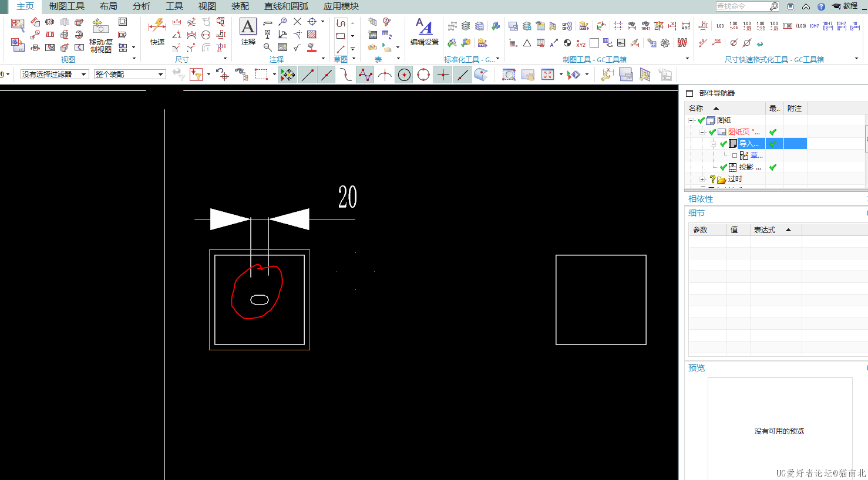Image resolution: width=868 pixels, height=480 pixels.
Task: Expand the 尺寸快速格式化工具 group arrow
Action: [x=856, y=59]
